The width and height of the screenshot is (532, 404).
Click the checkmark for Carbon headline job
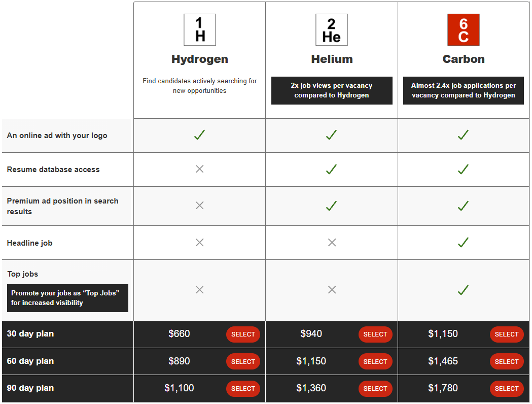pos(463,242)
